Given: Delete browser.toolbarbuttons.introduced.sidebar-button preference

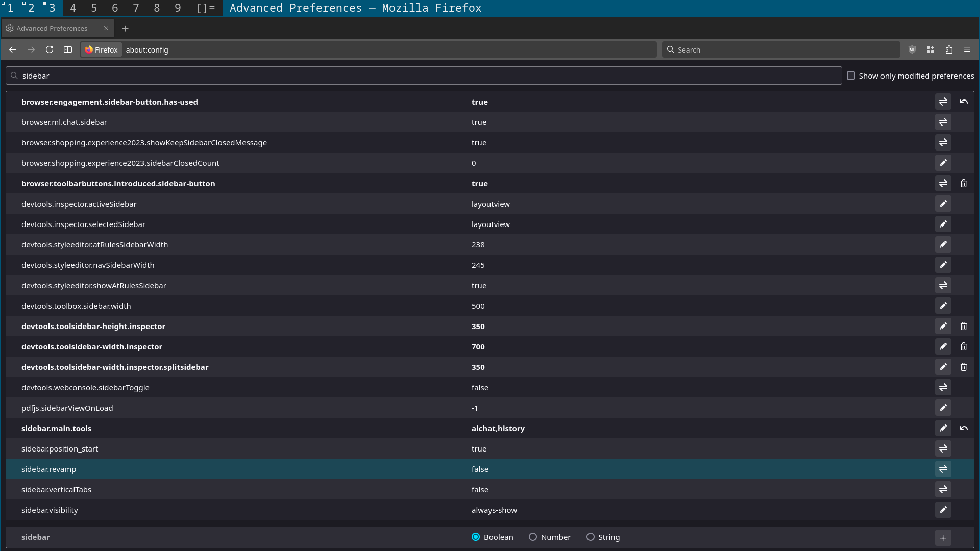Looking at the screenshot, I should pos(964,183).
